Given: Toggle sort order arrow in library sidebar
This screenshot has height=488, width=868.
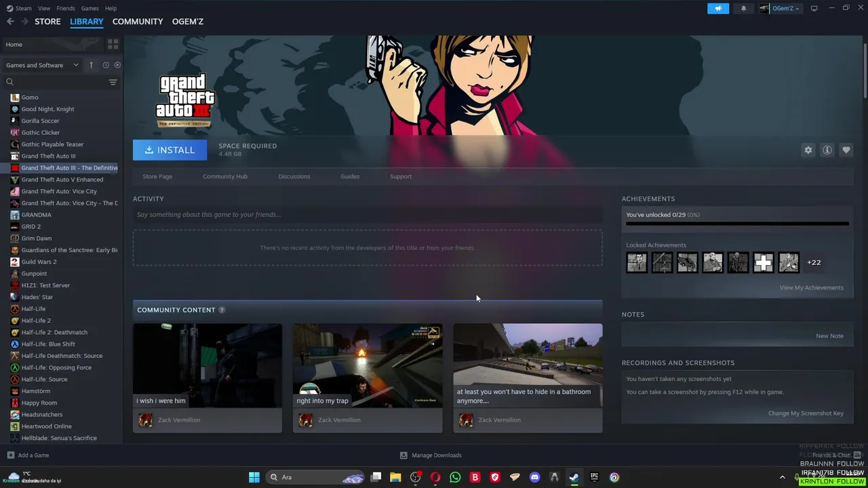Looking at the screenshot, I should (x=92, y=65).
